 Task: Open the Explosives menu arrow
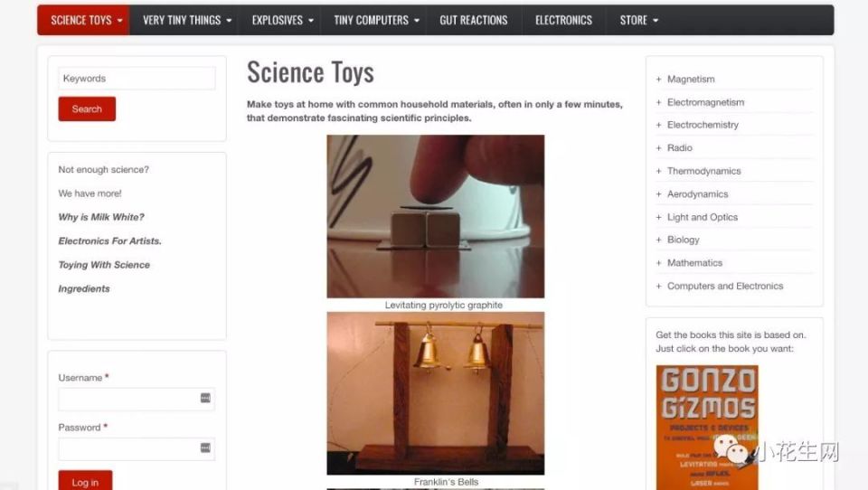311,21
